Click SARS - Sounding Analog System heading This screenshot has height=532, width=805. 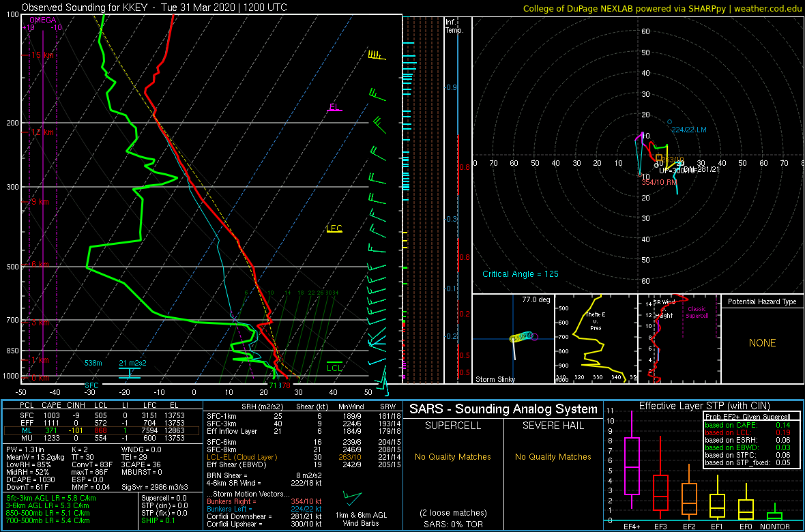[x=503, y=409]
